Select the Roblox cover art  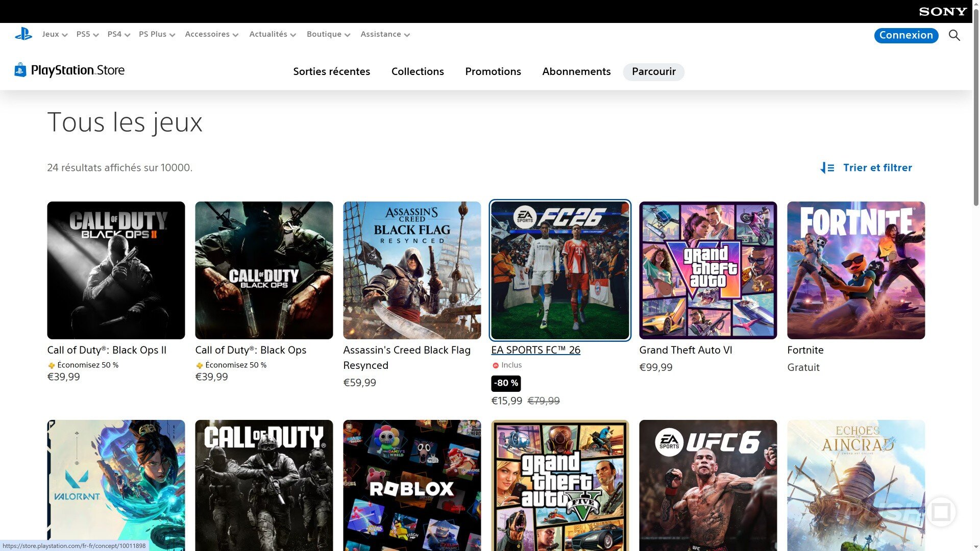412,485
